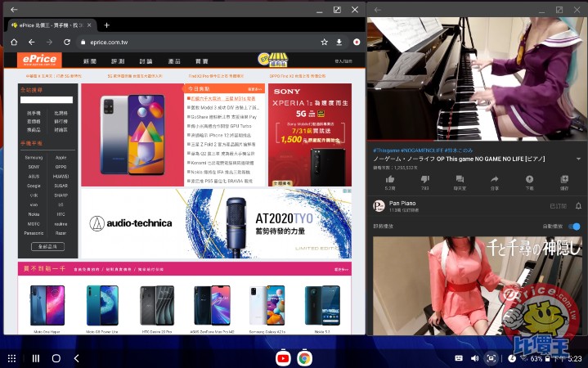
Task: Open Chrome home page icon
Action: click(14, 42)
